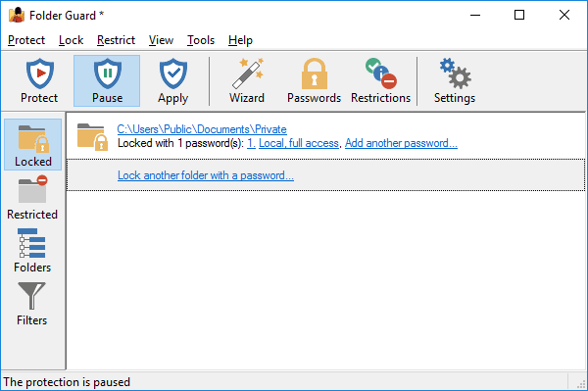Open the Restrict menu
Screen dimensions: 588x391
(116, 40)
